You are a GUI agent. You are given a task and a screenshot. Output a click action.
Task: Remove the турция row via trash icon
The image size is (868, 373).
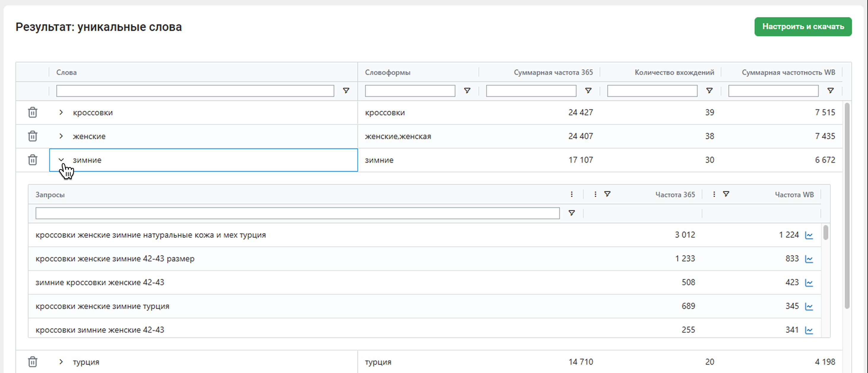32,361
